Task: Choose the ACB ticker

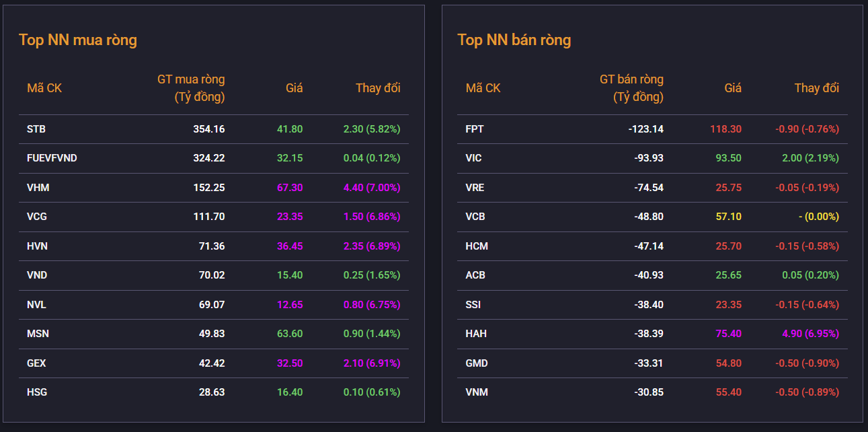Action: [x=475, y=275]
